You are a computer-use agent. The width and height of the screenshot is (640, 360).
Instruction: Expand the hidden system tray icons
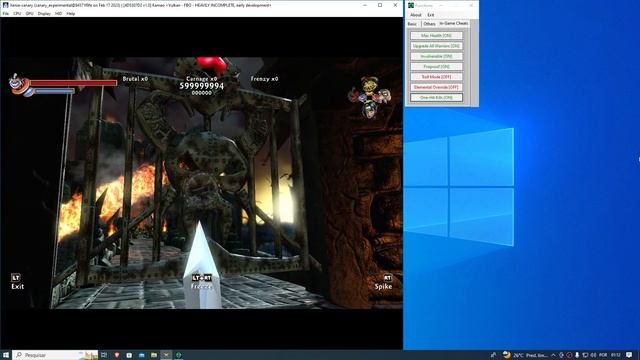(553, 355)
